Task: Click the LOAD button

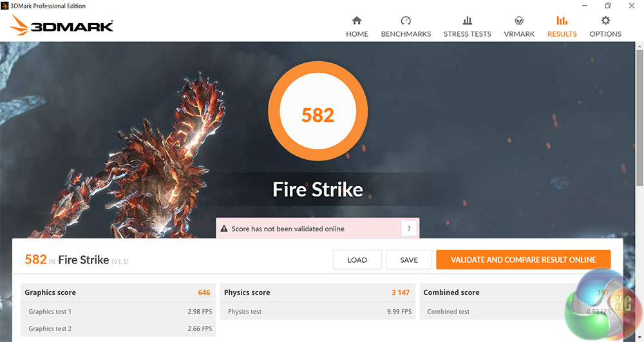Action: [357, 260]
